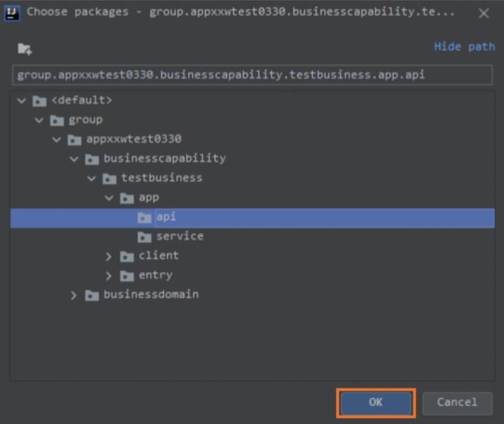Click the client package folder icon
Viewport: 504px width, 424px height.
pyautogui.click(x=127, y=257)
